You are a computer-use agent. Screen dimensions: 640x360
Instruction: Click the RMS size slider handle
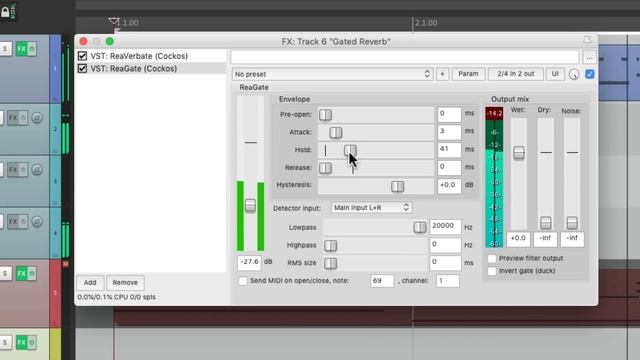coord(330,263)
